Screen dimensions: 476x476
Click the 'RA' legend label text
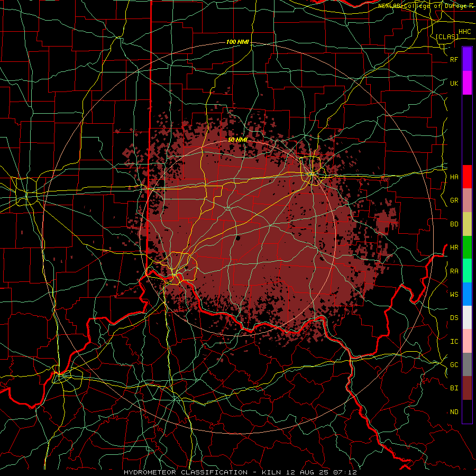(x=454, y=271)
